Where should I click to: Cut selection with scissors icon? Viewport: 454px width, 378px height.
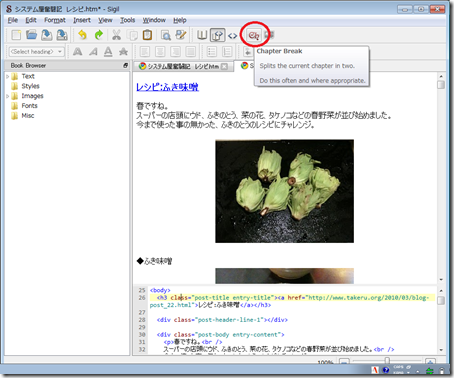tap(116, 35)
